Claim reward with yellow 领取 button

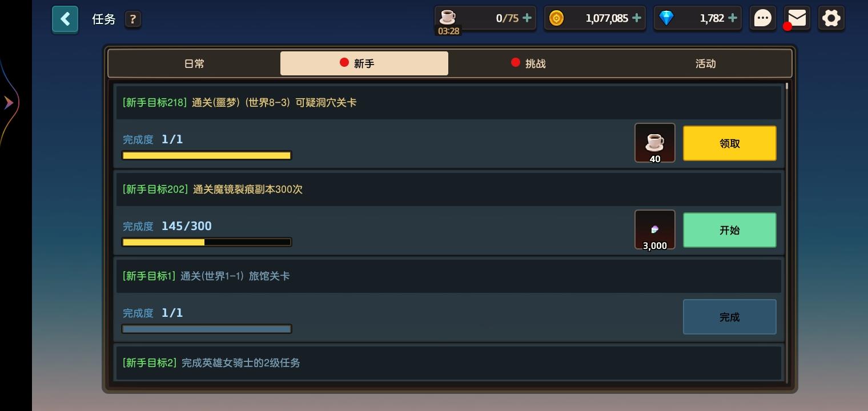(x=730, y=143)
